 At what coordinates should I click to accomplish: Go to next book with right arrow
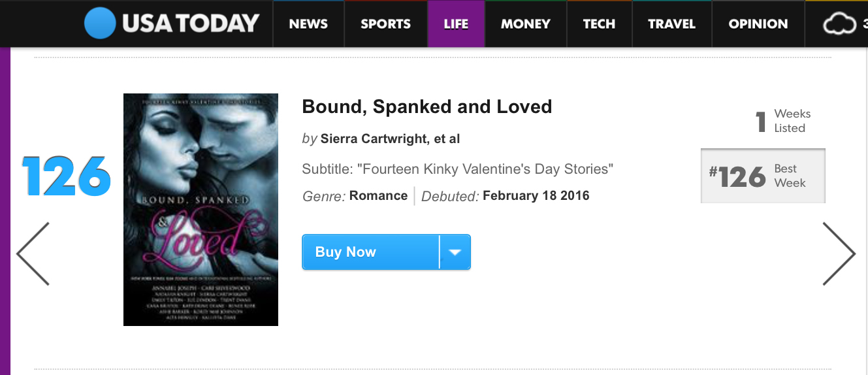coord(838,253)
